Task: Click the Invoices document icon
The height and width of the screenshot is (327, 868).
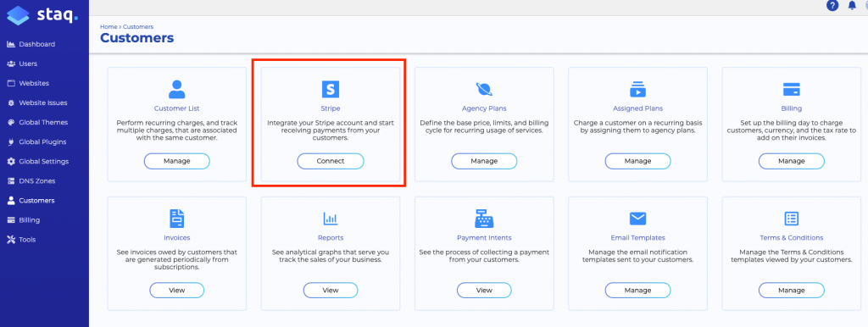Action: pyautogui.click(x=177, y=219)
